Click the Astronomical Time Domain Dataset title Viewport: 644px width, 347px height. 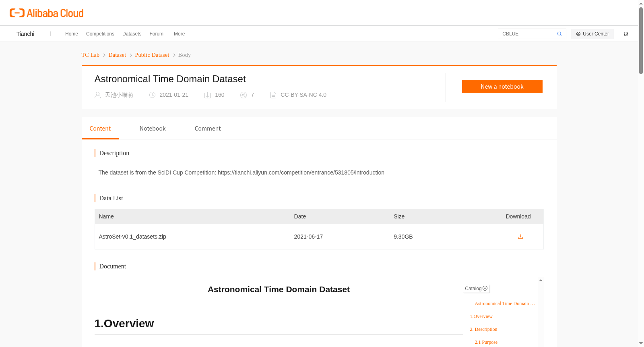170,79
